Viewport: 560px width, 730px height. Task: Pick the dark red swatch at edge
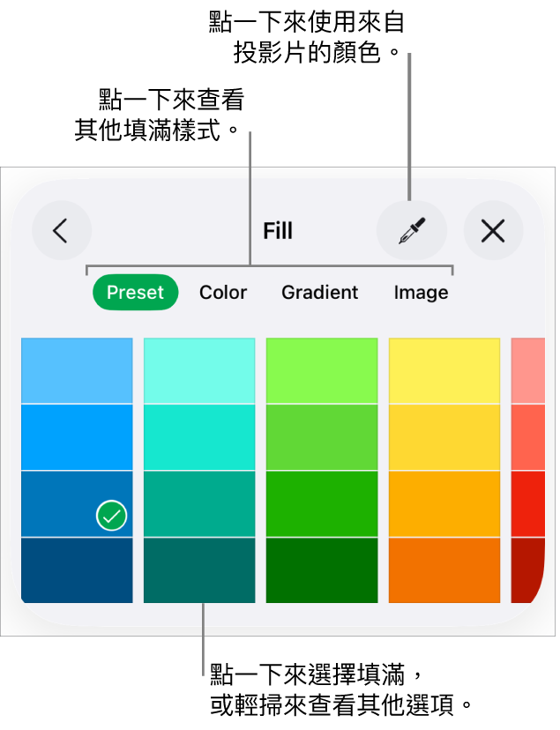(x=527, y=570)
